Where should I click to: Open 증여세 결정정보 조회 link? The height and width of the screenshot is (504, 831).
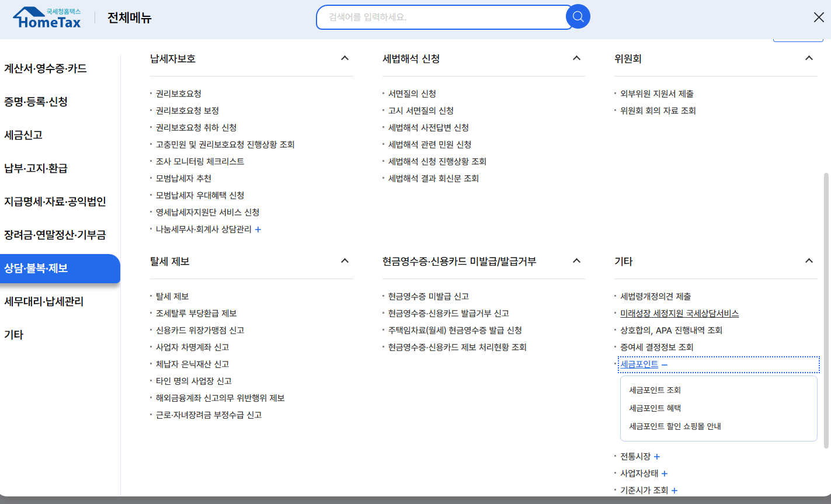657,347
